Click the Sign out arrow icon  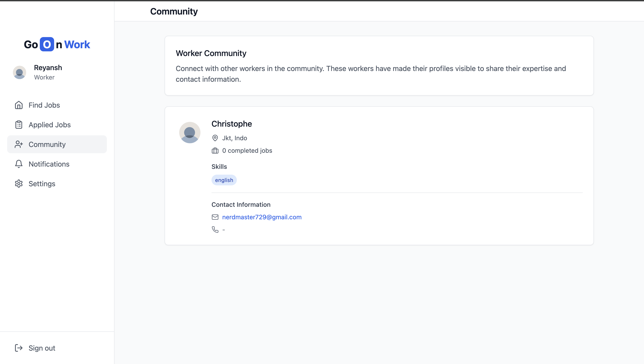[19, 348]
